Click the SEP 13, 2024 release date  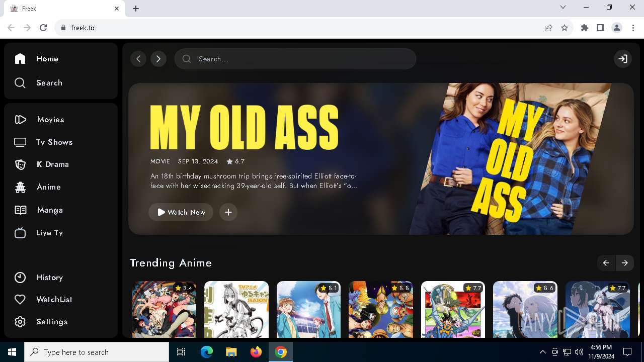click(198, 161)
